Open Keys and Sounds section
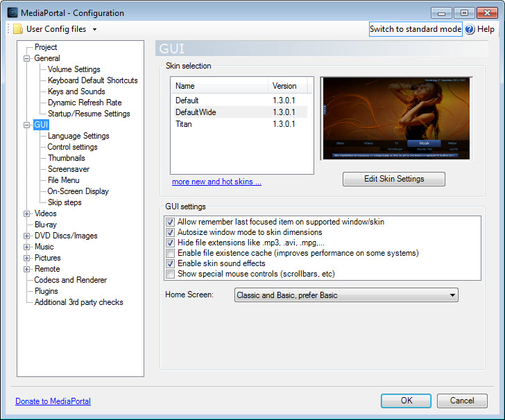 76,91
